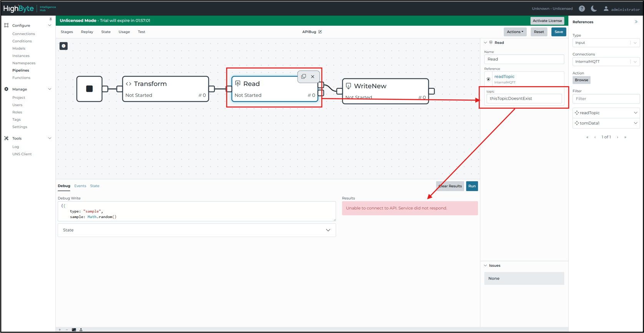644x333 pixels.
Task: Open the administrator user menu
Action: pyautogui.click(x=622, y=9)
